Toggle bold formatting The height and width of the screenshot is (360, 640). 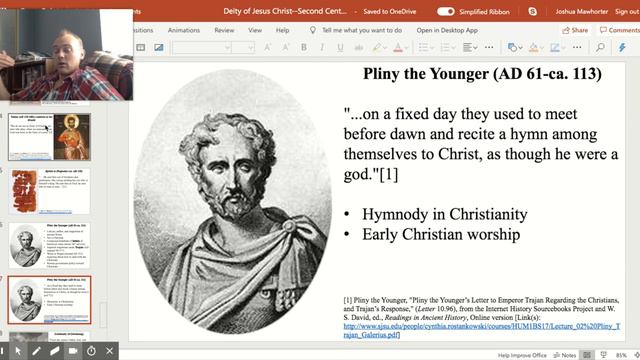pyautogui.click(x=304, y=48)
